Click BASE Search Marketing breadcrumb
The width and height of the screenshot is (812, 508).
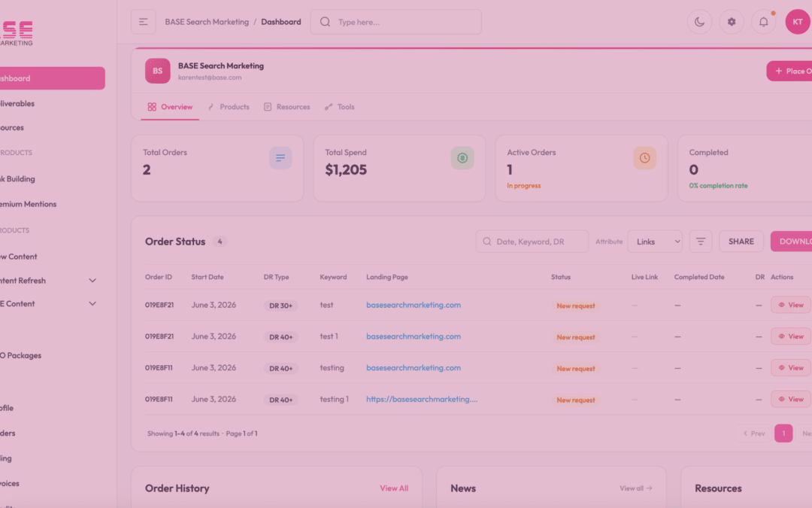click(207, 22)
